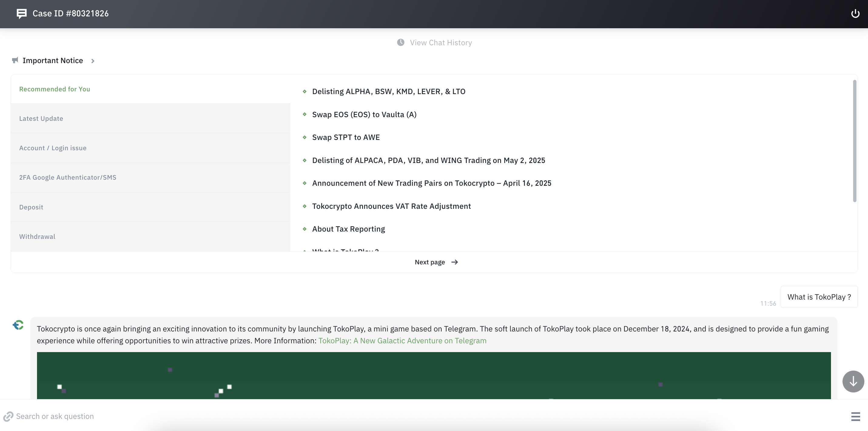The image size is (868, 431).
Task: Open the Important Notice heading
Action: 52,60
